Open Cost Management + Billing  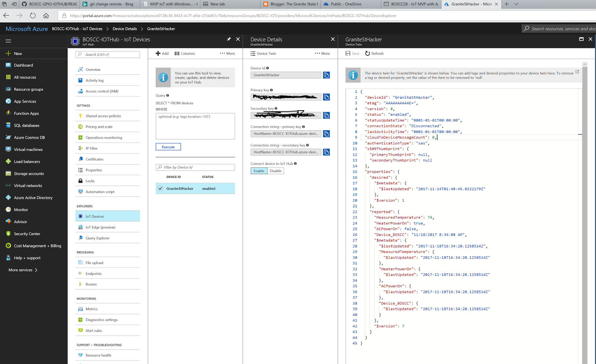click(37, 246)
